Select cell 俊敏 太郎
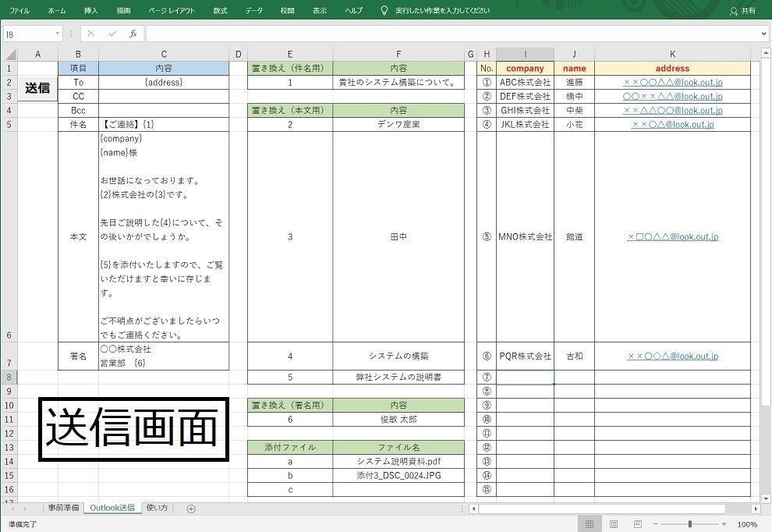 coord(398,419)
